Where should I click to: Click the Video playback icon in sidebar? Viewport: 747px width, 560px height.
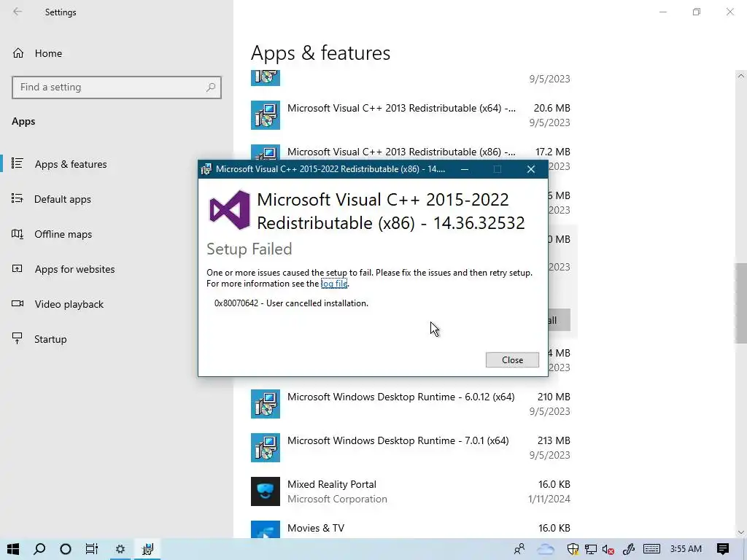18,303
